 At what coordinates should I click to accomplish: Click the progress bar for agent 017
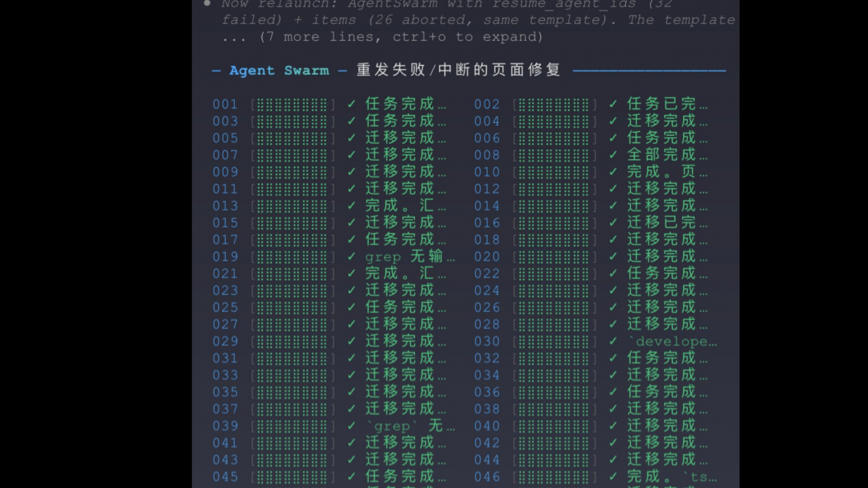pos(293,240)
